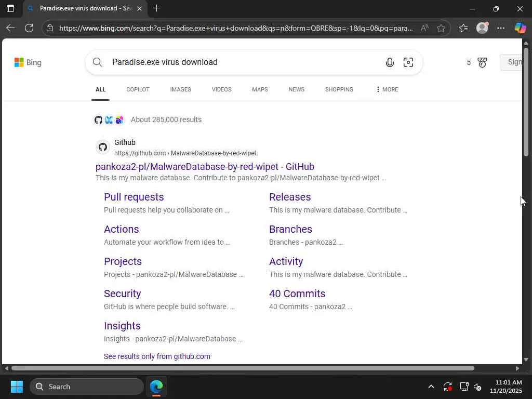Viewport: 532px width, 399px height.
Task: Open the 40 Commits sublink
Action: click(297, 294)
